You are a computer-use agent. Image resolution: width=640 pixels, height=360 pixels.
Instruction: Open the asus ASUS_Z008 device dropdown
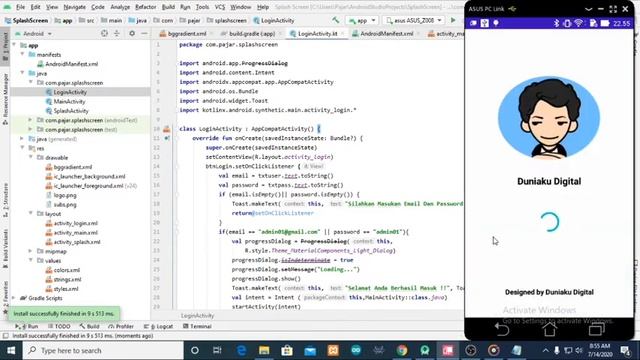click(x=414, y=20)
